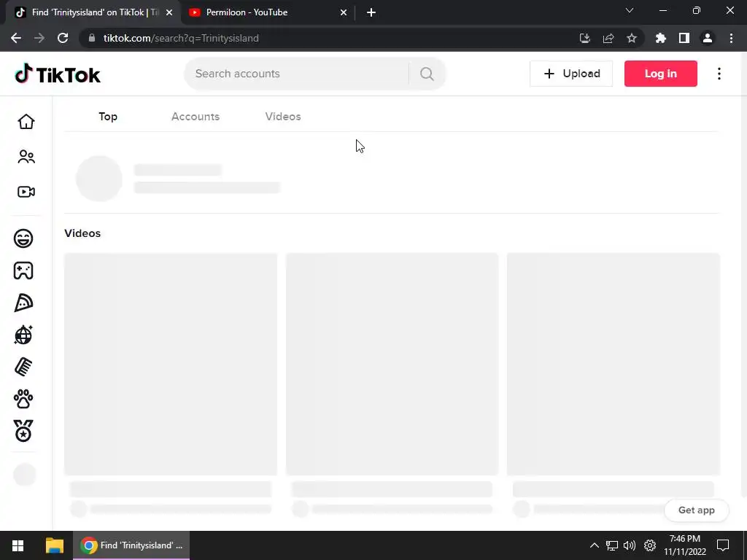Open the settings gear icon in system tray
Screen dimensions: 747x560
[x=650, y=545]
